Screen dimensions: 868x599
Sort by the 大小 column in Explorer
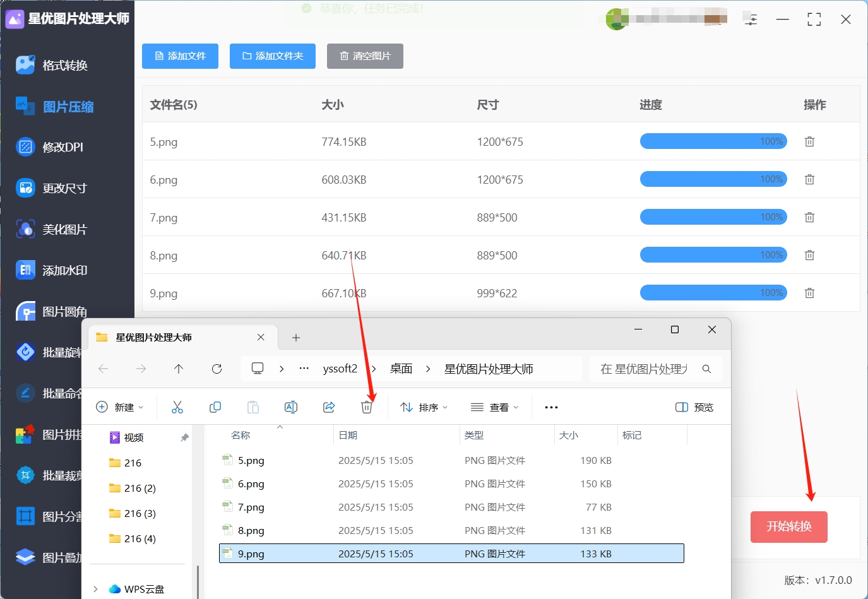coord(569,436)
